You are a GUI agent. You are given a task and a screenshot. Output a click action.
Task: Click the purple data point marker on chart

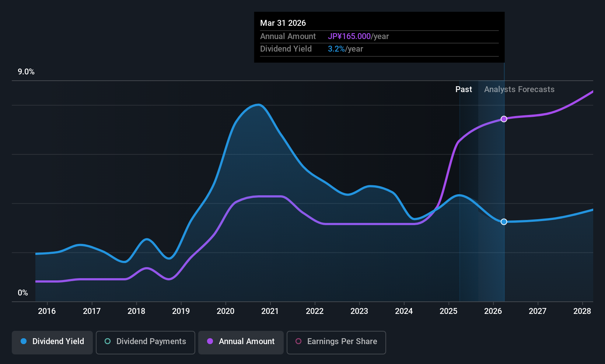click(x=504, y=119)
